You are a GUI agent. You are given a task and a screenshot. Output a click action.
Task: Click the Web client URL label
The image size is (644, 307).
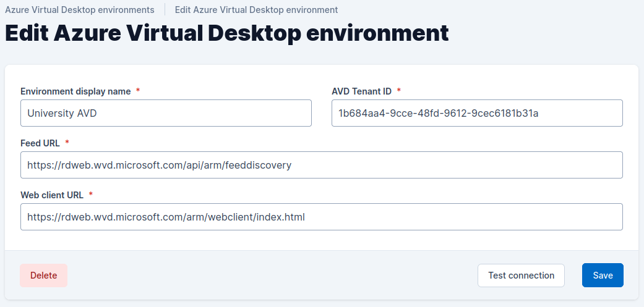[x=52, y=195]
